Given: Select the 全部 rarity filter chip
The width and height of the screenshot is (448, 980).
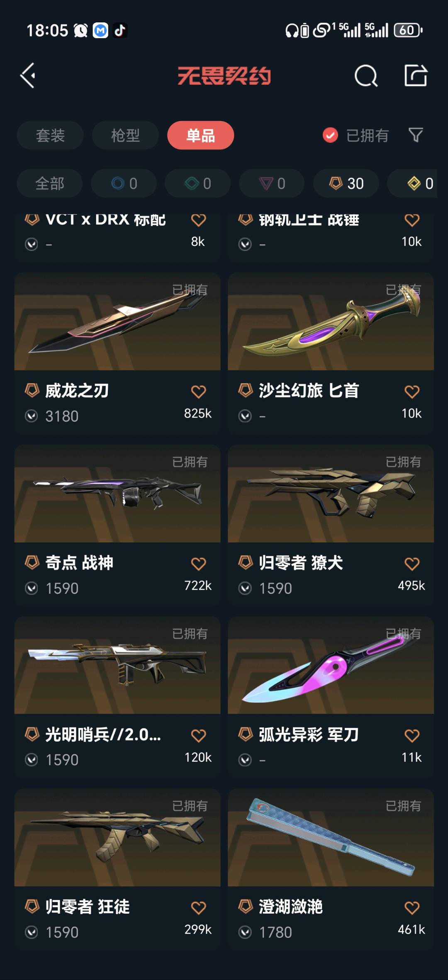Looking at the screenshot, I should coord(50,183).
